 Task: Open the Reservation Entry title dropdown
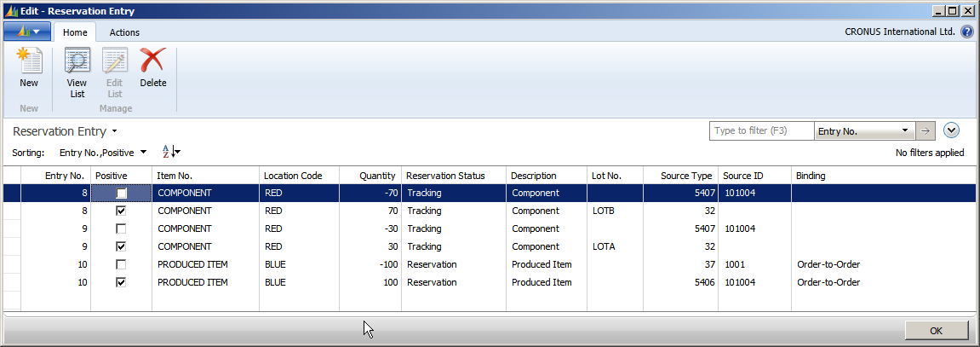[114, 132]
